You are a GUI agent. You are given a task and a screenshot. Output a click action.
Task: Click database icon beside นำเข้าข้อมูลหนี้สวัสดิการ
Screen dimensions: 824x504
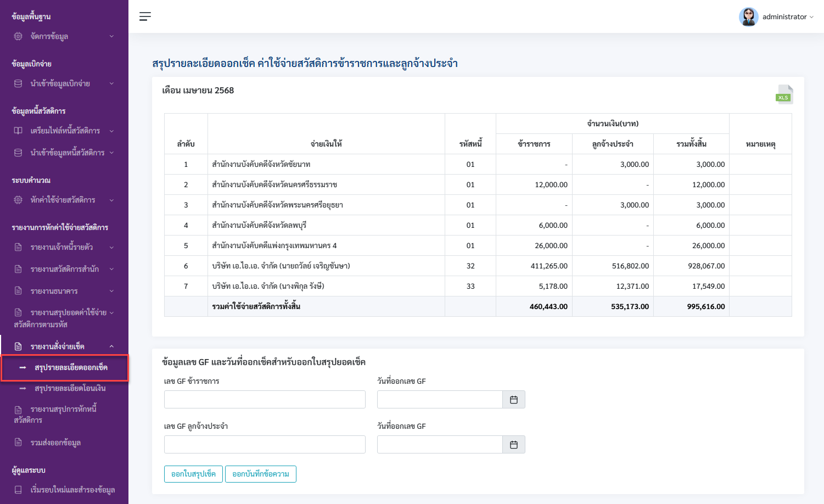18,153
